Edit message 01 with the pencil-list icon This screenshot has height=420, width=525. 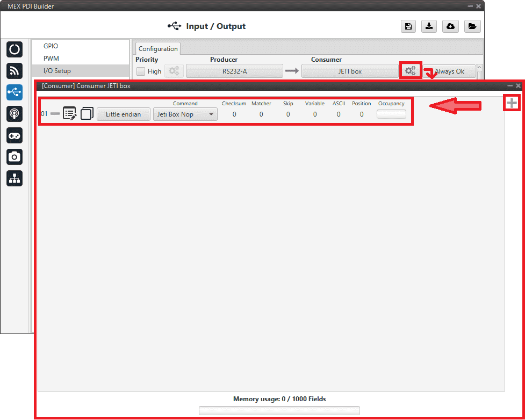pyautogui.click(x=70, y=113)
